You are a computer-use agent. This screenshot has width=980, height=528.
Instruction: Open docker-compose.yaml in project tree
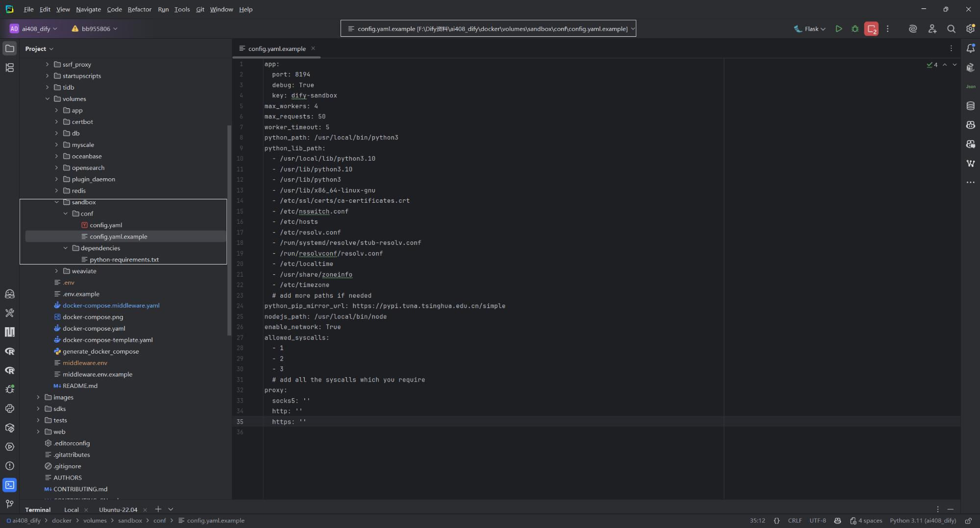coord(94,328)
